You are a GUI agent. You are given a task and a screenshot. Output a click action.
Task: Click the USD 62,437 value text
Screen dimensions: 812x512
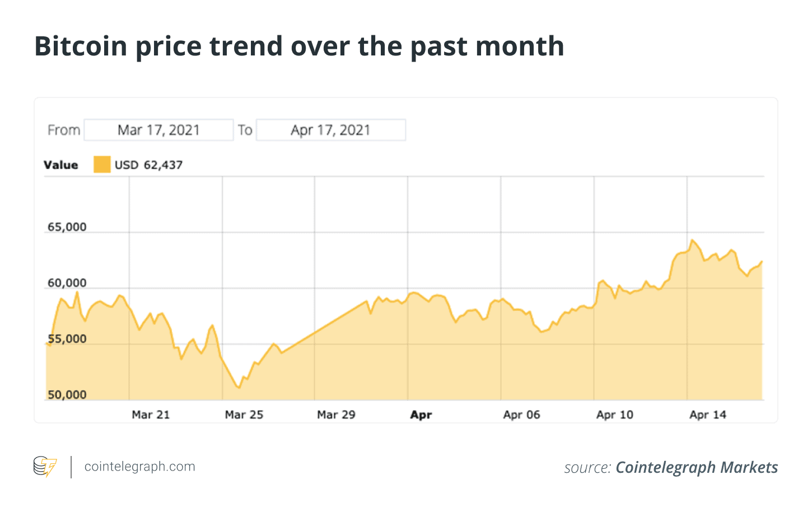tap(148, 165)
